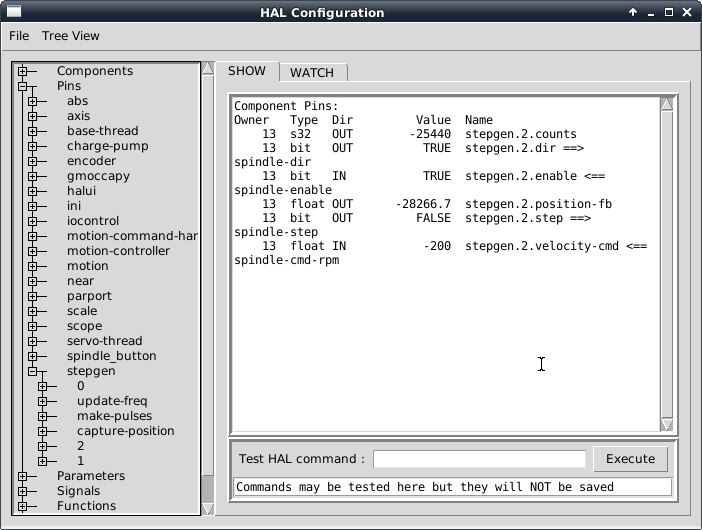
Task: Click tree scrollbar down arrow
Action: [208, 509]
